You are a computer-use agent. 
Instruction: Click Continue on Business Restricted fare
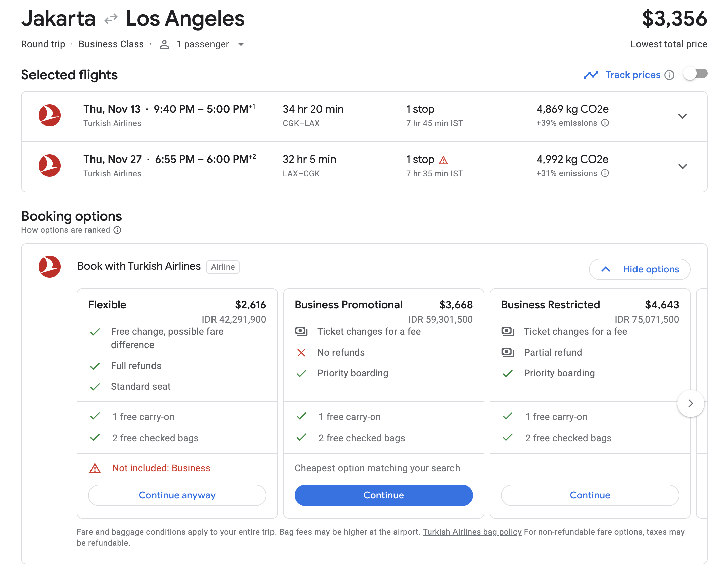pos(590,495)
